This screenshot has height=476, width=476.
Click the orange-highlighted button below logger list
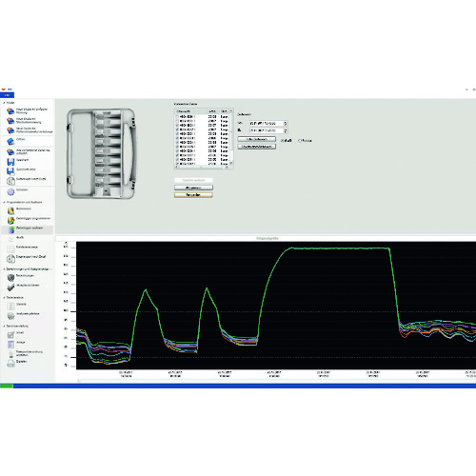pos(193,195)
